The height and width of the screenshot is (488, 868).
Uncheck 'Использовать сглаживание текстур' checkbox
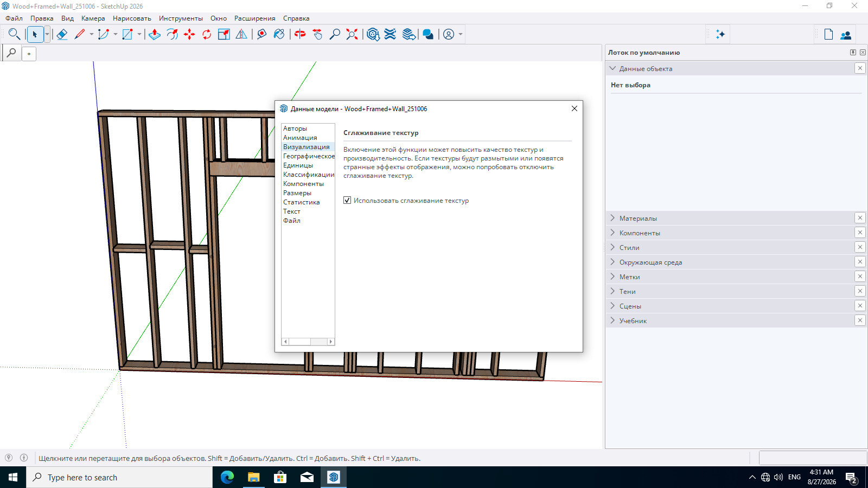tap(347, 201)
